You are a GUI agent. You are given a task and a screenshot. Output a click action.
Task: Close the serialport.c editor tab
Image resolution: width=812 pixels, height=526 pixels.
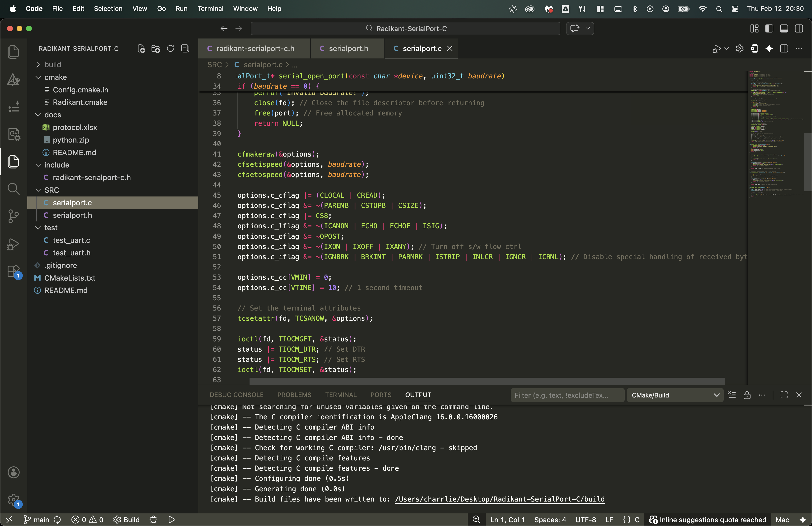(450, 48)
